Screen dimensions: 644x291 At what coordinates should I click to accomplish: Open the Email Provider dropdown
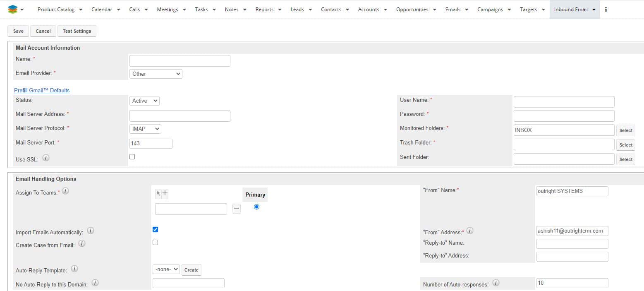[156, 74]
